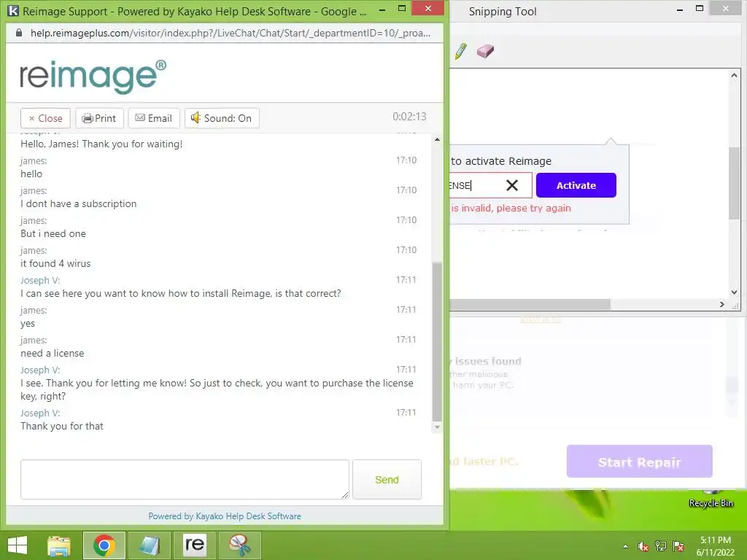Click 'Hello, James! Thank you for waiting!' message
747x560 pixels.
pyautogui.click(x=101, y=144)
